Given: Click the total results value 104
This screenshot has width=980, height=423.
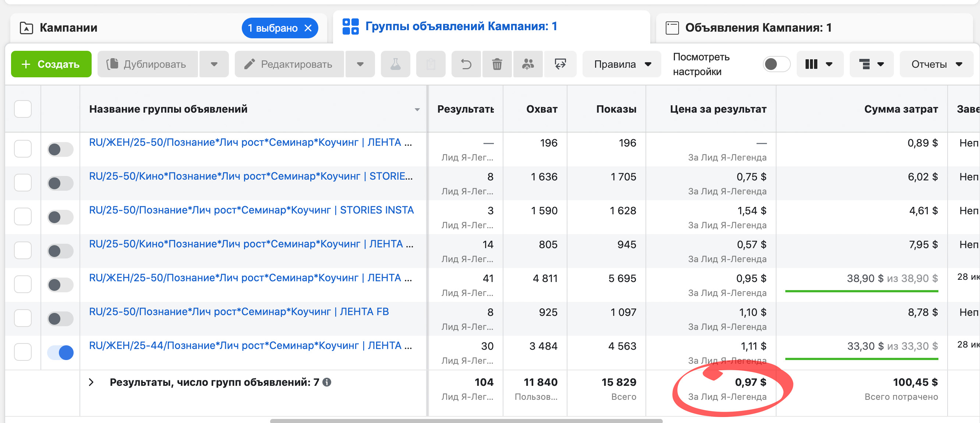Looking at the screenshot, I should [x=484, y=382].
